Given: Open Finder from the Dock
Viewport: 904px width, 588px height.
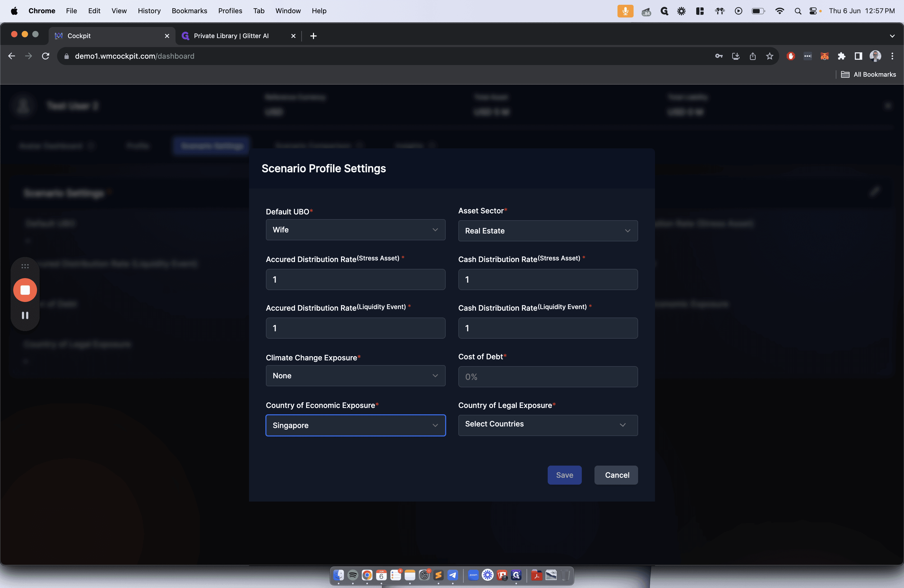Looking at the screenshot, I should (x=338, y=575).
